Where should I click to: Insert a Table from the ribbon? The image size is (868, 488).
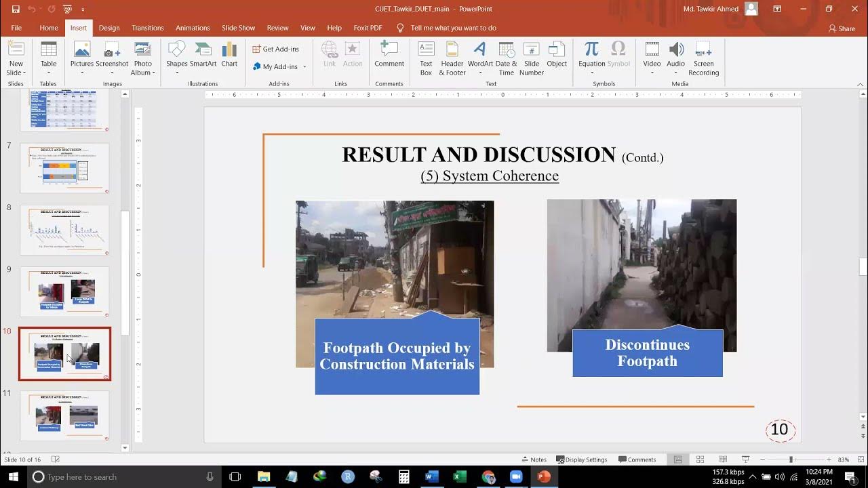(48, 58)
